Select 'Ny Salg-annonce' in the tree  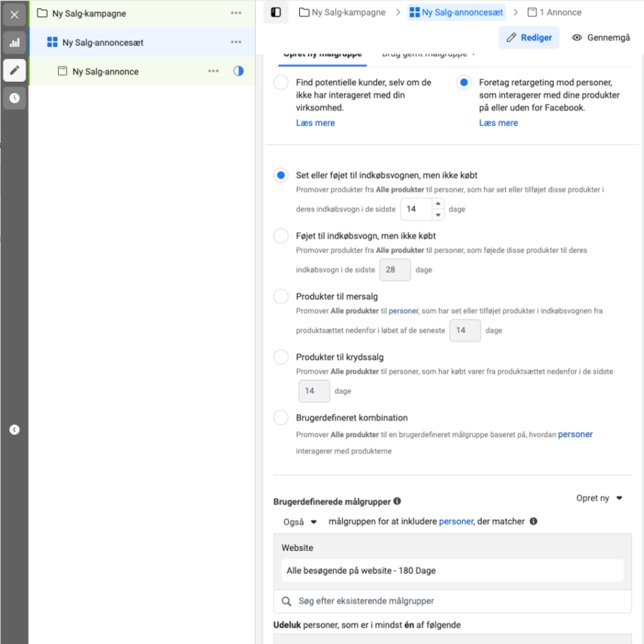(105, 72)
